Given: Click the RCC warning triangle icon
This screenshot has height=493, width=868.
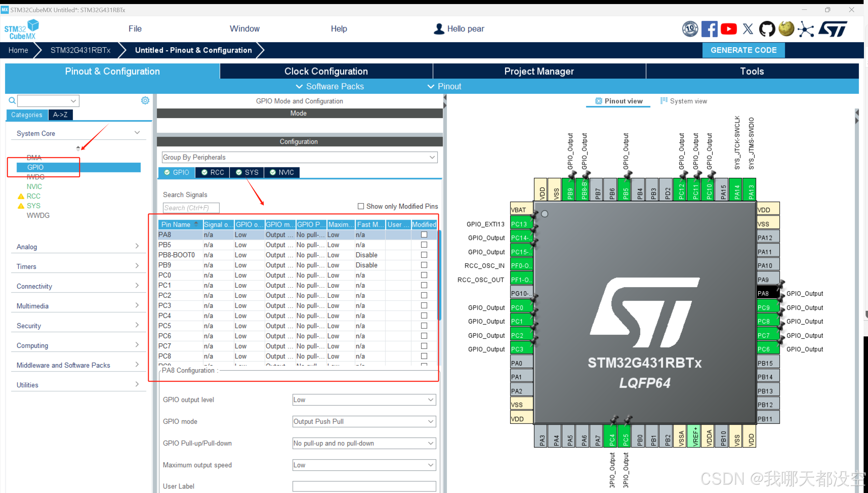Looking at the screenshot, I should [21, 196].
